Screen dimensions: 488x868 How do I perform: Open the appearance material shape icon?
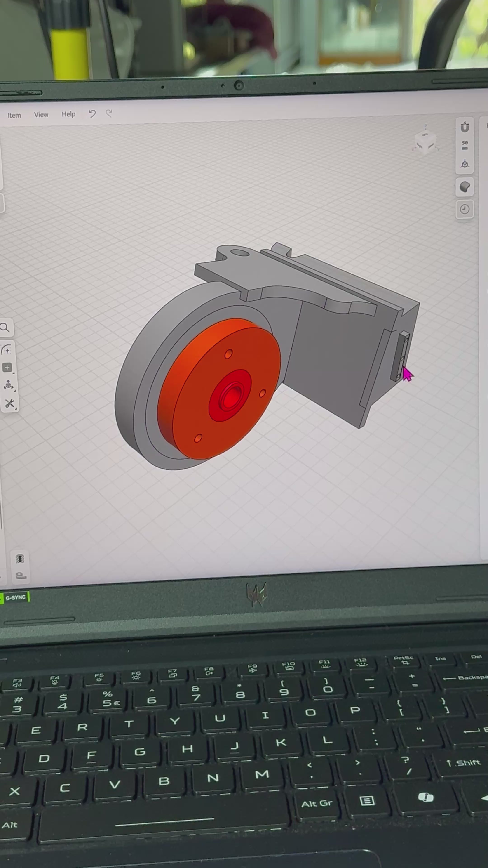465,187
